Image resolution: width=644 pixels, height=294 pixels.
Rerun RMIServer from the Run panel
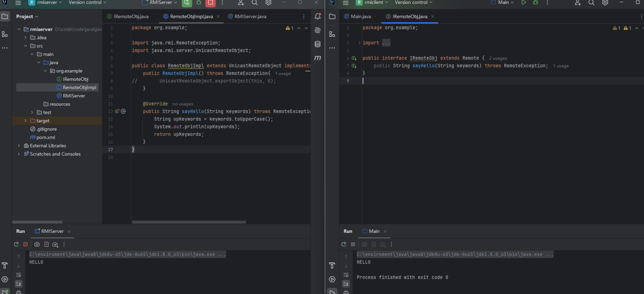click(x=16, y=244)
